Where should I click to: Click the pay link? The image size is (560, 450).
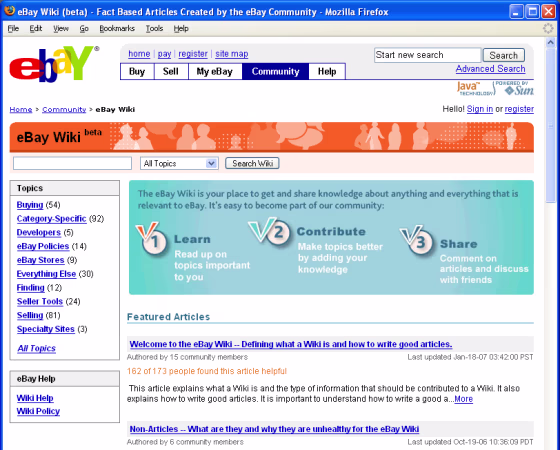[164, 54]
